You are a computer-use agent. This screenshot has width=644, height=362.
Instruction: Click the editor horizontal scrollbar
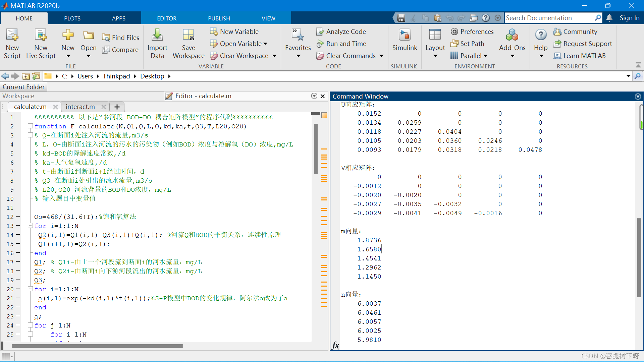point(97,346)
